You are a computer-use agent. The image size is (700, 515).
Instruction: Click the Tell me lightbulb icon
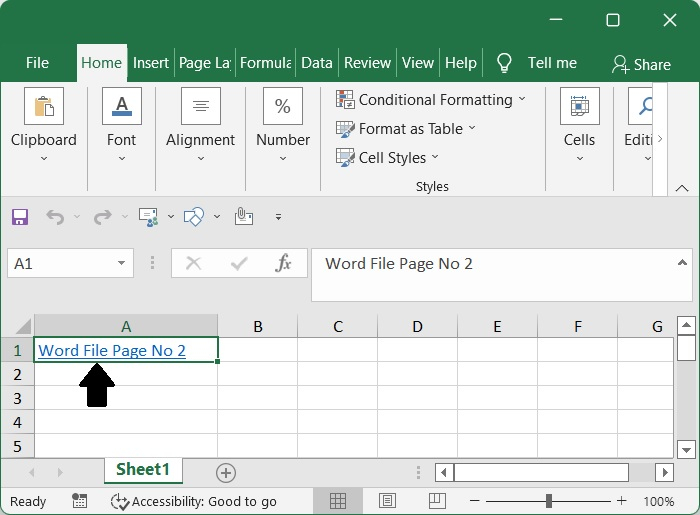click(505, 63)
